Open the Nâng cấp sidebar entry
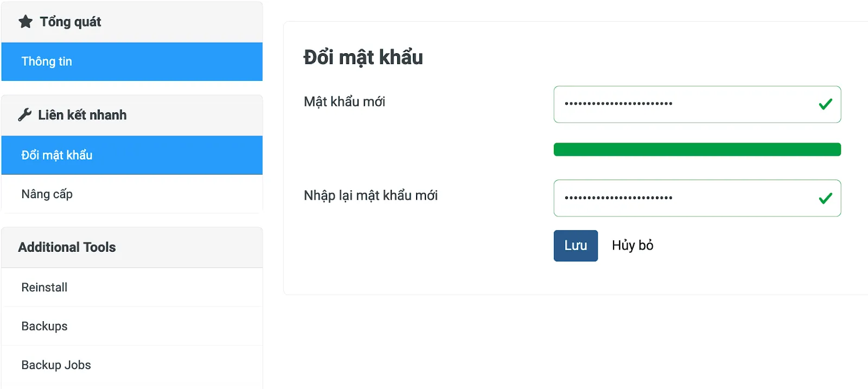The width and height of the screenshot is (868, 389). pyautogui.click(x=132, y=194)
